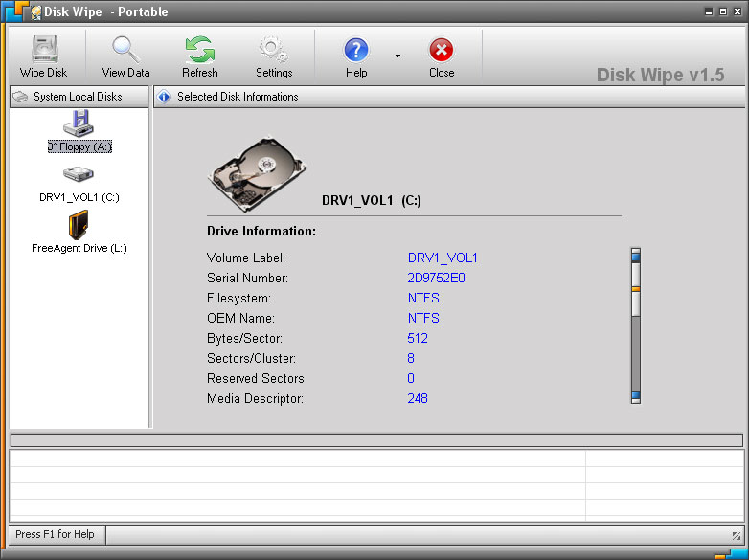This screenshot has height=560, width=749.
Task: Refresh the disk list
Action: (x=199, y=50)
